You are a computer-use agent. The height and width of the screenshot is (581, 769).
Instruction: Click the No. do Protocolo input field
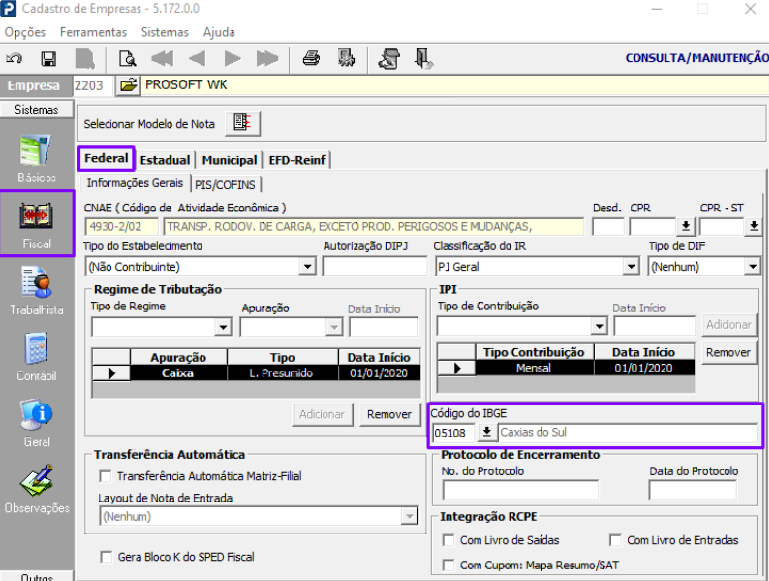tap(520, 490)
